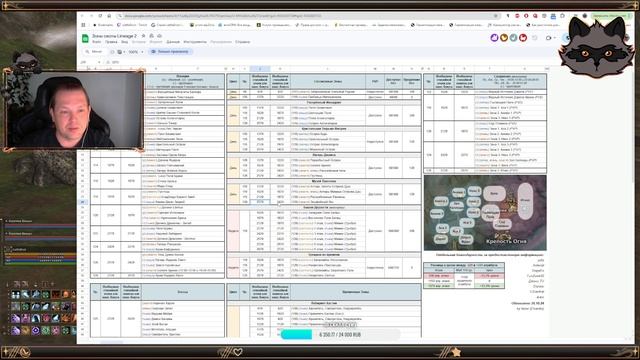Click the hunting zones map image

(485, 213)
